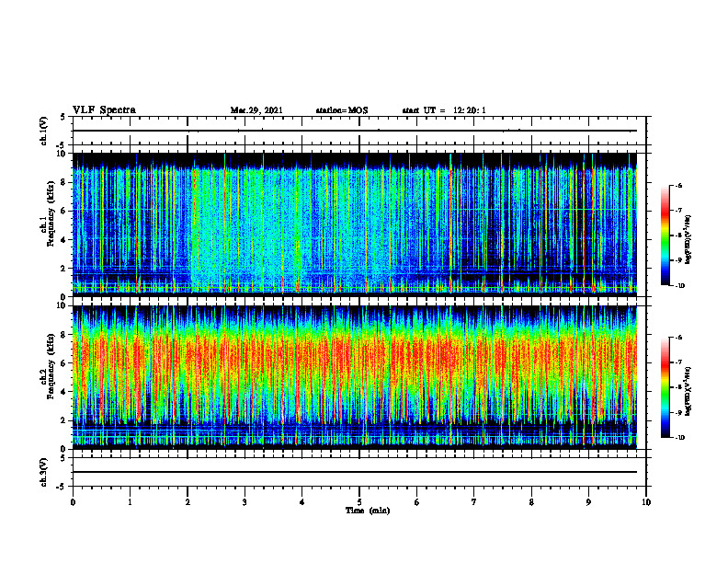The height and width of the screenshot is (563, 728).
Task: Click time axis tick label "6"
Action: tap(417, 502)
